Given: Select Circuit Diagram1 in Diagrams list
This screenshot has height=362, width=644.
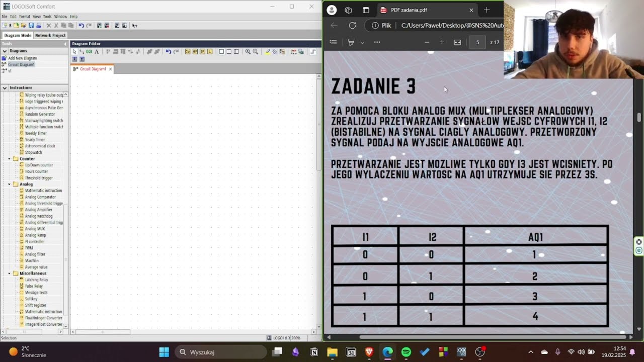Looking at the screenshot, I should 21,64.
